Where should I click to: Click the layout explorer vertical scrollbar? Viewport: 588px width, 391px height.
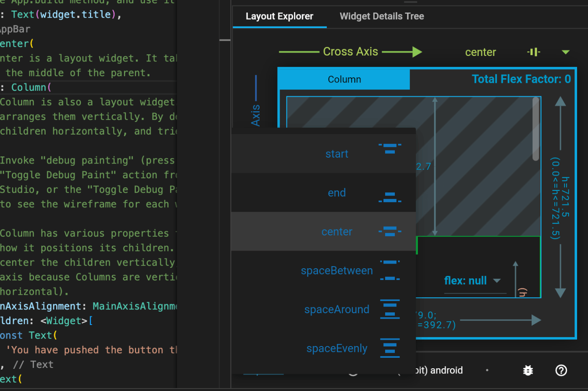(535, 129)
